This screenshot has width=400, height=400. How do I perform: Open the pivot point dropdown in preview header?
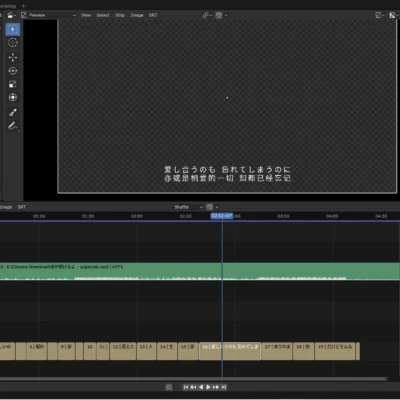click(207, 15)
